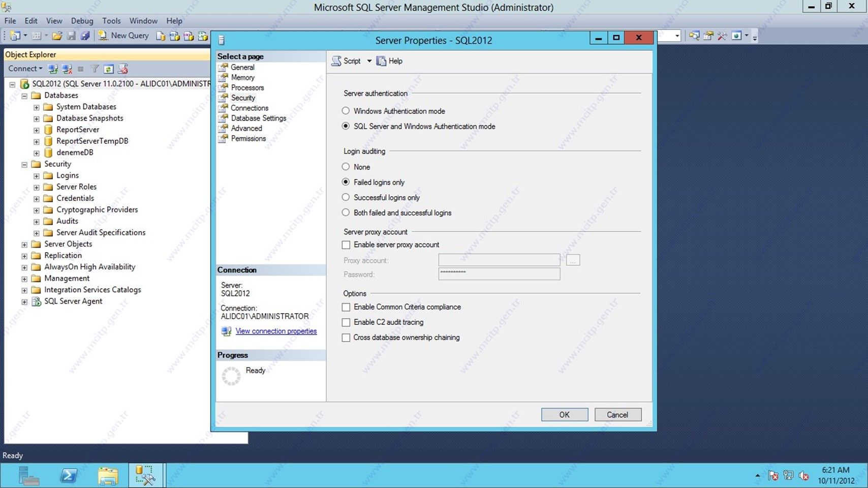Screen dimensions: 868x488
Task: Select Failed logins only auditing
Action: coord(346,182)
